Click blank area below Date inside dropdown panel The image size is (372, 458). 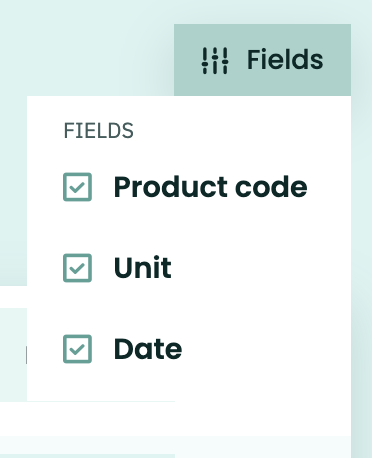[189, 383]
